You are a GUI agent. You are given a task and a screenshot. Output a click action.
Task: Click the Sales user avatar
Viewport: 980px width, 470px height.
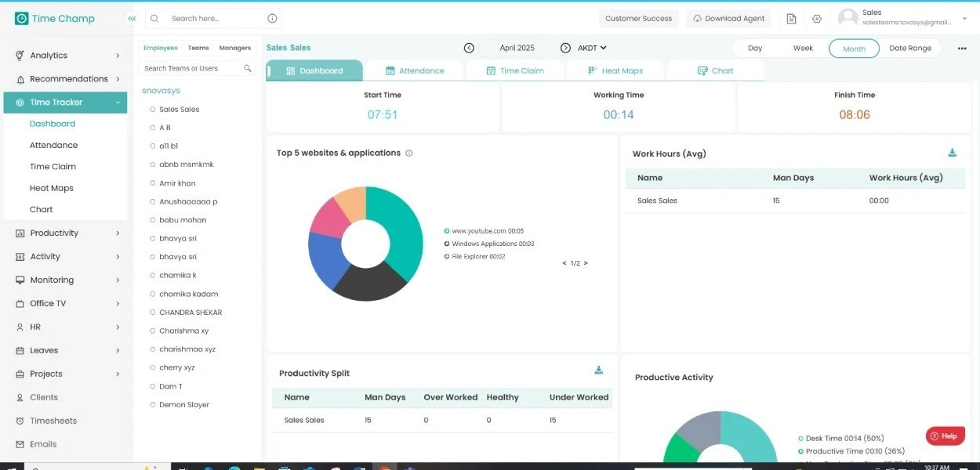[848, 18]
